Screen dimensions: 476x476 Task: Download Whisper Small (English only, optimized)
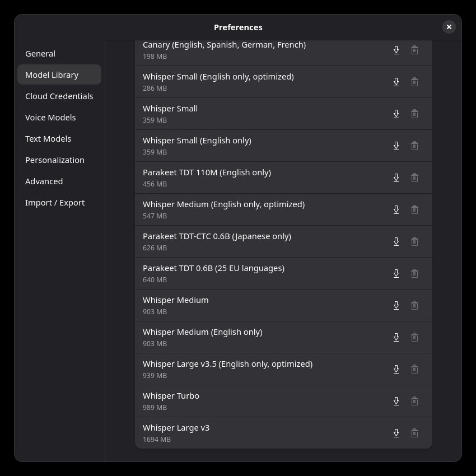coord(396,82)
